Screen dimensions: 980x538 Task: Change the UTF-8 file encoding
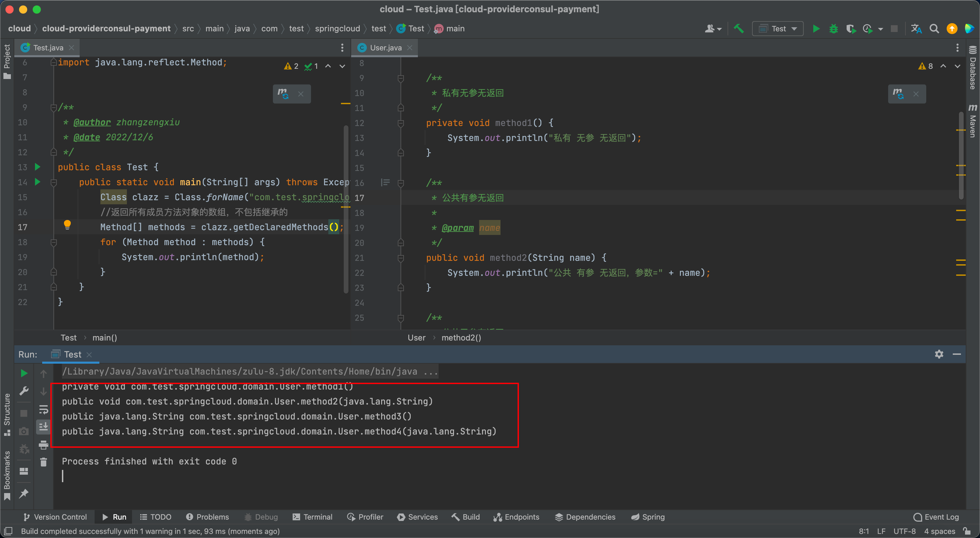[905, 531]
